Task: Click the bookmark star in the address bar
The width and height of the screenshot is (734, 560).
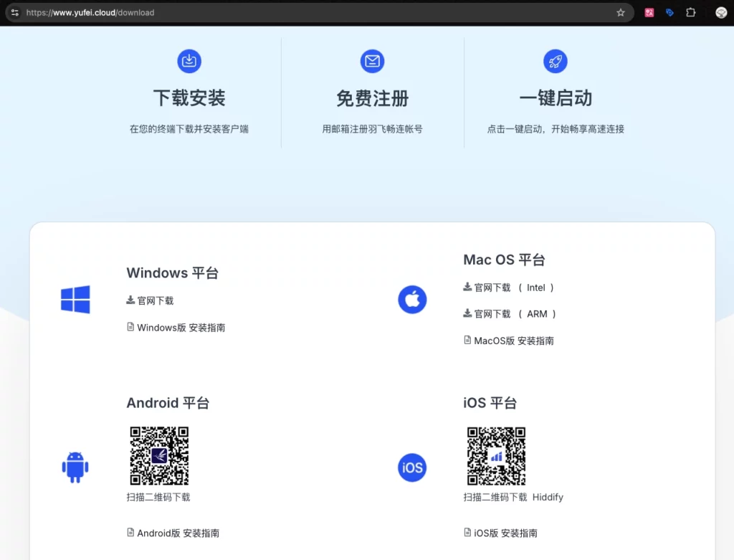Action: tap(621, 12)
